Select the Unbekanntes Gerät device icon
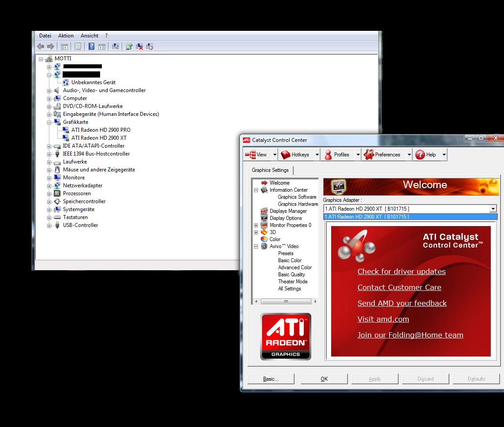504x427 pixels. (x=66, y=82)
